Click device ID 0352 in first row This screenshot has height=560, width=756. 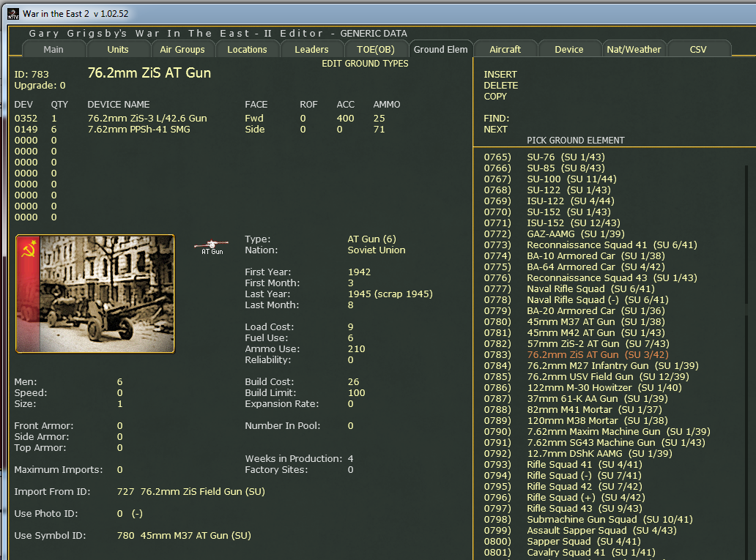point(26,119)
